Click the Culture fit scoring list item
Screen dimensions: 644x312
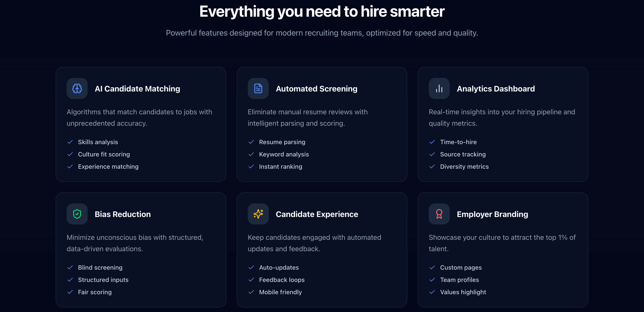tap(104, 154)
